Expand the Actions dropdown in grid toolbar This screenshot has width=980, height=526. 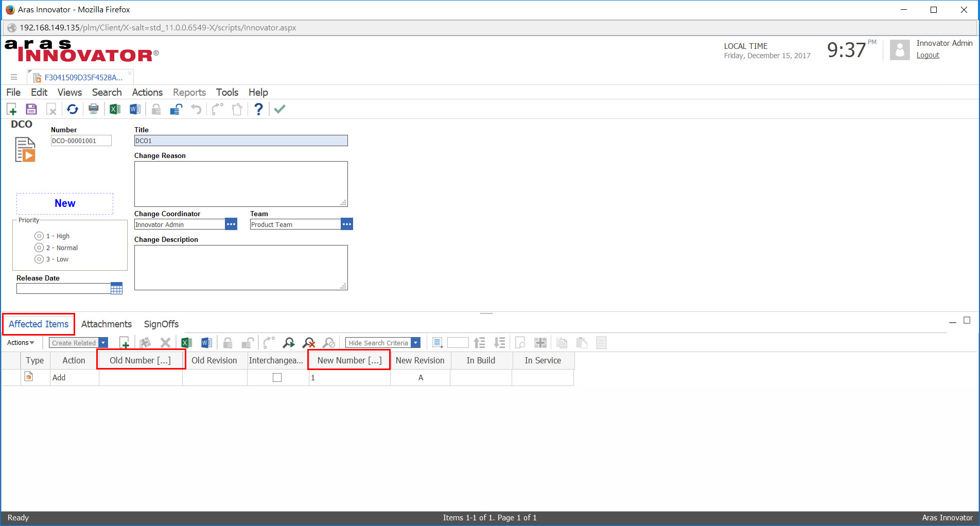21,343
